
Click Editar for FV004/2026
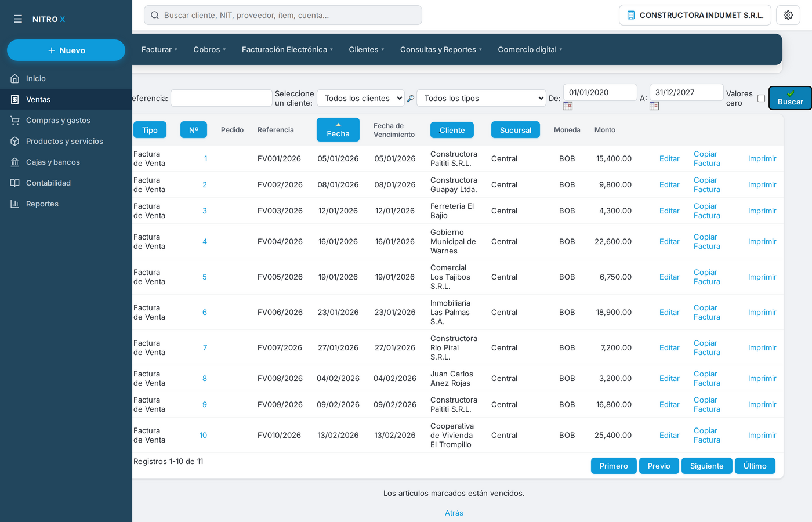[x=669, y=241]
